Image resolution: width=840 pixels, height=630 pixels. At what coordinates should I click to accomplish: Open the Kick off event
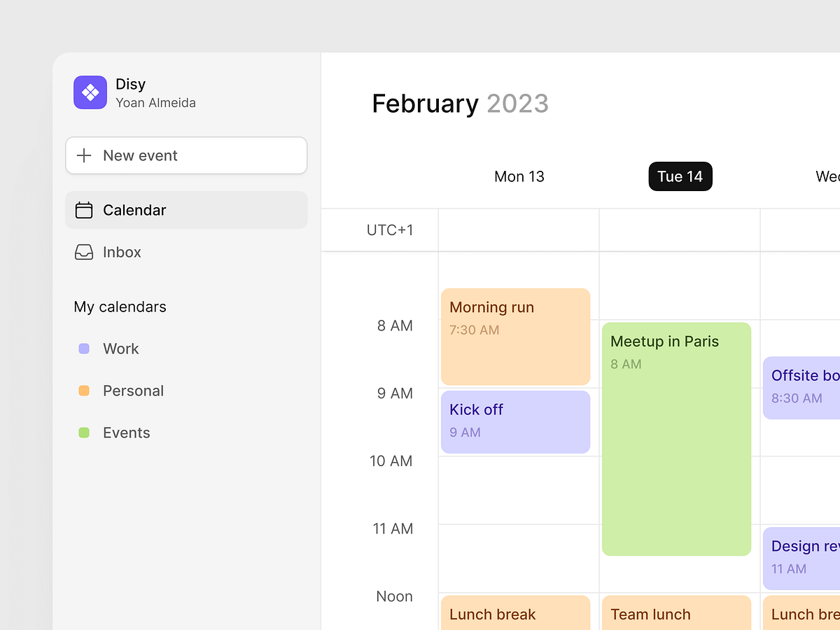(516, 421)
